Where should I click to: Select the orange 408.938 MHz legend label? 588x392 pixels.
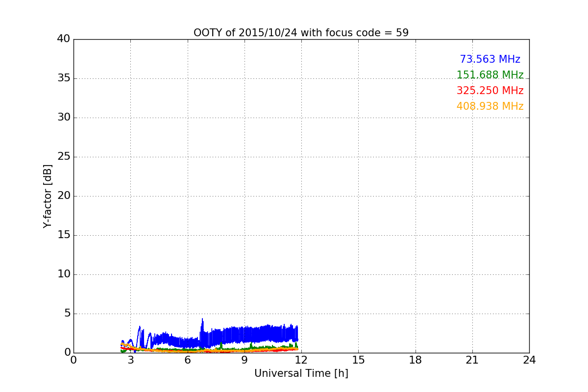(490, 106)
